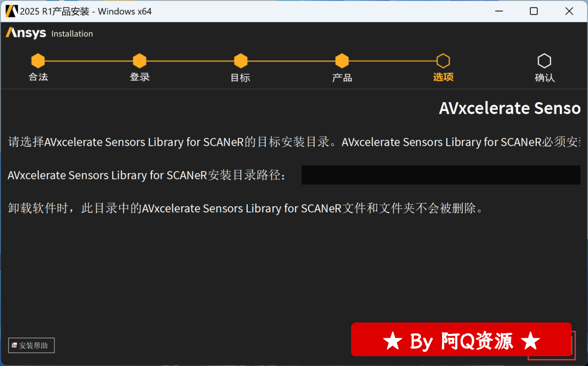Image resolution: width=588 pixels, height=366 pixels.
Task: Minimize the installer window
Action: (499, 11)
